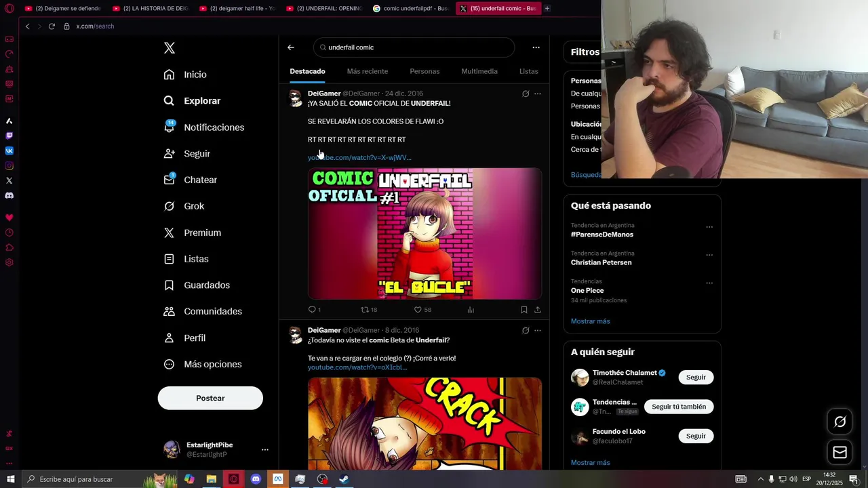Go back in browser navigation
Viewport: 868px width, 488px height.
tap(27, 26)
